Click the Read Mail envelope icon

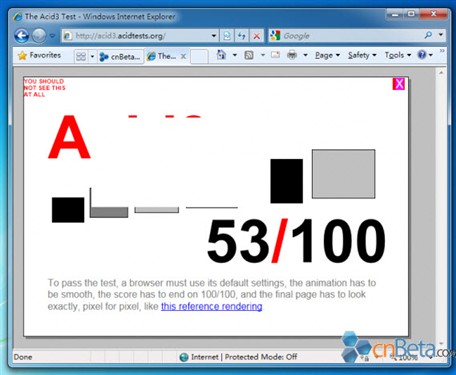click(275, 55)
